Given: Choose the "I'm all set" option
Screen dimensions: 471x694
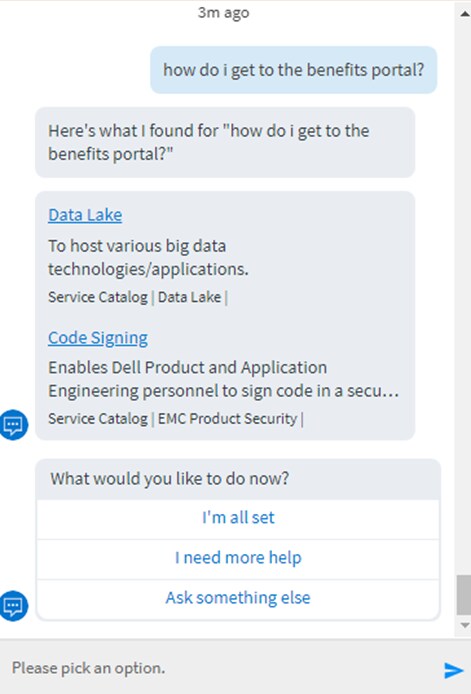Looking at the screenshot, I should (x=238, y=518).
